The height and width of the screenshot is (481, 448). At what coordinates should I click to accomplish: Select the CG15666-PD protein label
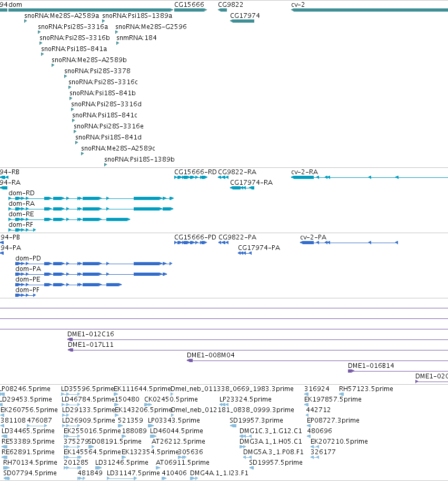195,237
